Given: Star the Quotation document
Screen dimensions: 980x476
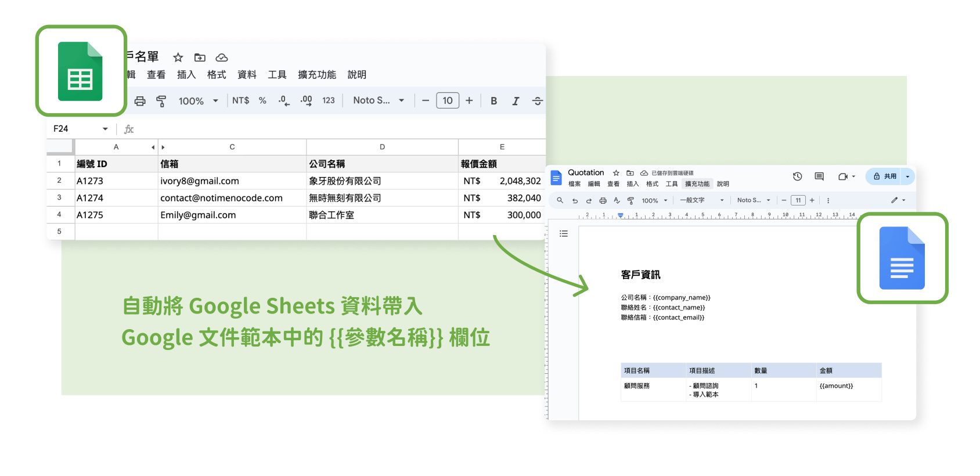Looking at the screenshot, I should click(x=616, y=173).
